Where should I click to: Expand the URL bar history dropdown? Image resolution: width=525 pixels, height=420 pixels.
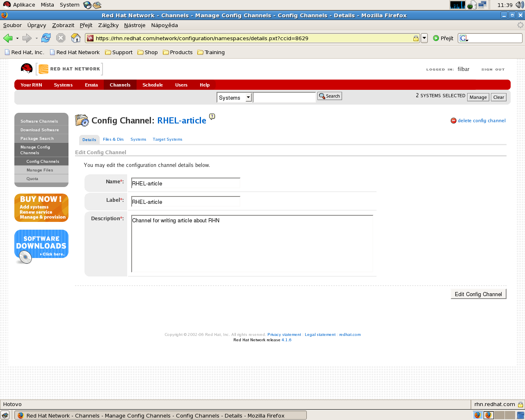(x=425, y=38)
